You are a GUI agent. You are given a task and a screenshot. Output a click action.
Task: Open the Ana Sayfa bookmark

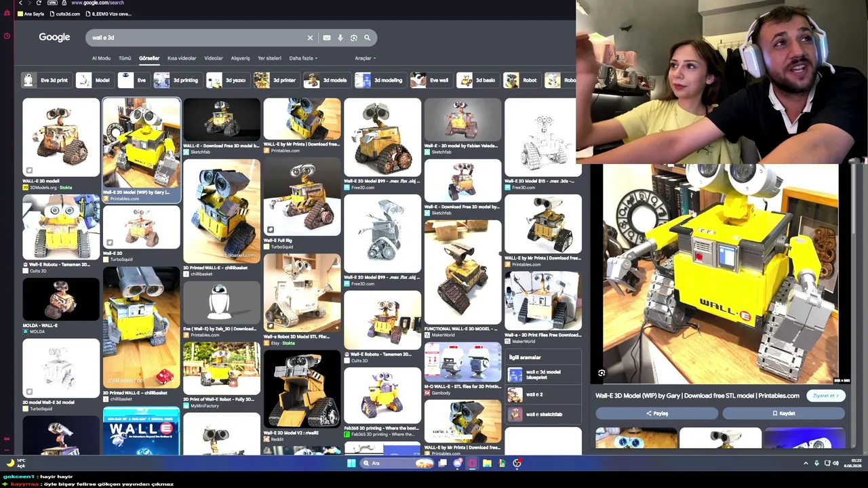pyautogui.click(x=31, y=14)
